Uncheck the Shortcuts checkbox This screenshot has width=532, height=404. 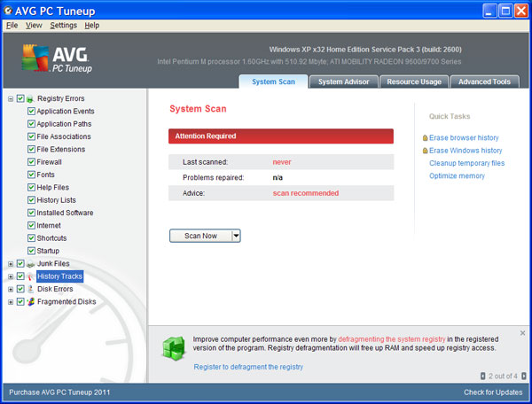coord(31,238)
